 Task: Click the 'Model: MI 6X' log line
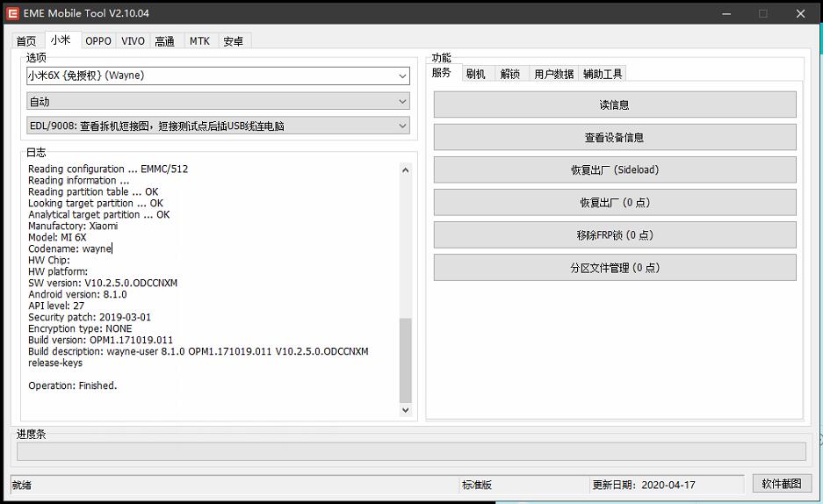pyautogui.click(x=57, y=237)
